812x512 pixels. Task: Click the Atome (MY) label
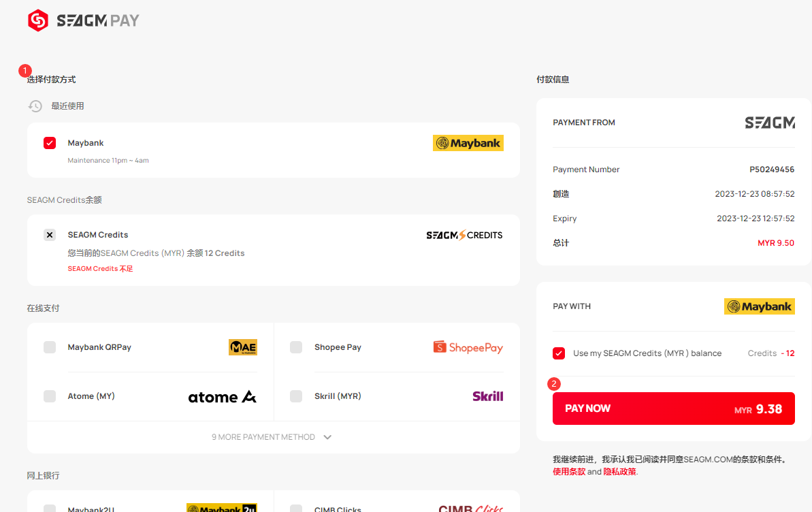[91, 396]
